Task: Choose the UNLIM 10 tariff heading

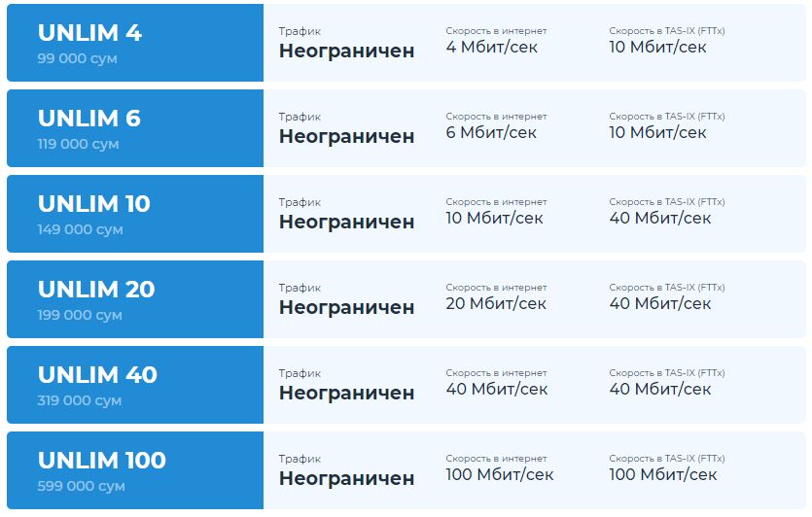Action: pyautogui.click(x=94, y=204)
